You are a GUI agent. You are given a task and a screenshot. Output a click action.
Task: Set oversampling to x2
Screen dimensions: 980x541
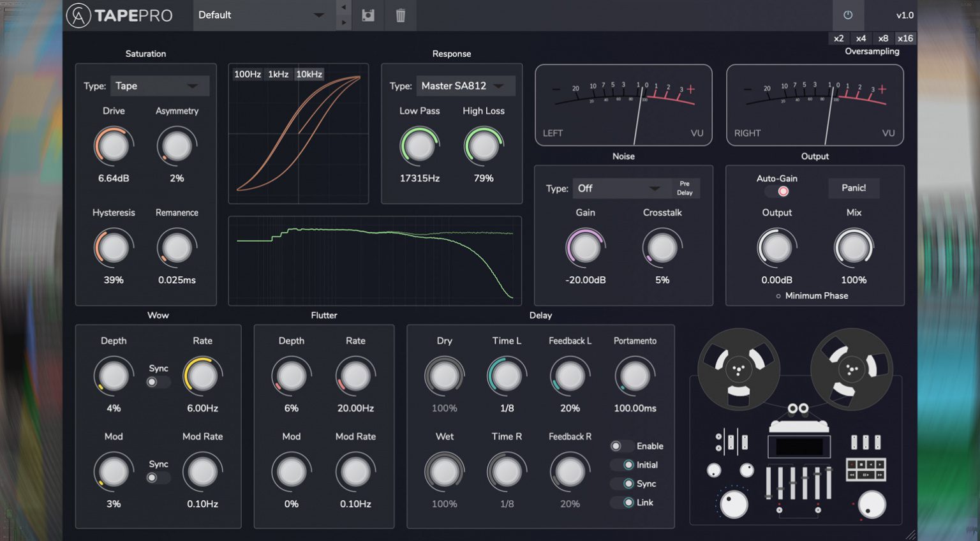point(838,38)
